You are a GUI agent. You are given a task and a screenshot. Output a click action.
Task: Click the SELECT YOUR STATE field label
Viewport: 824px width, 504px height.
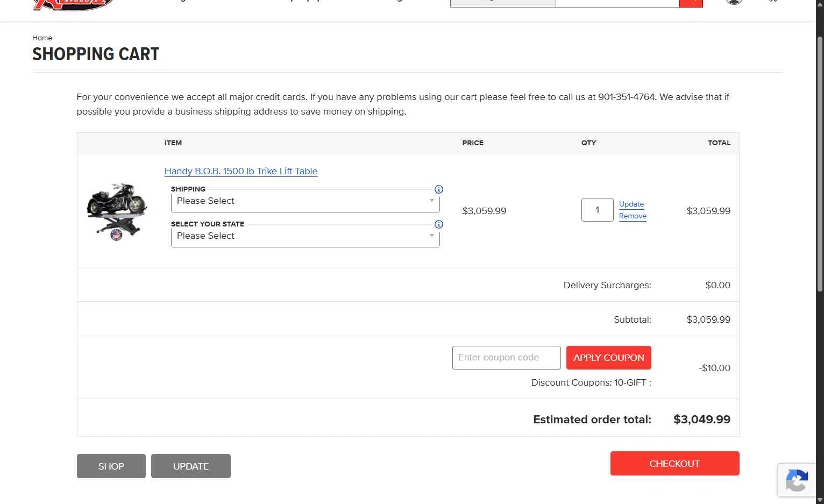pyautogui.click(x=208, y=224)
